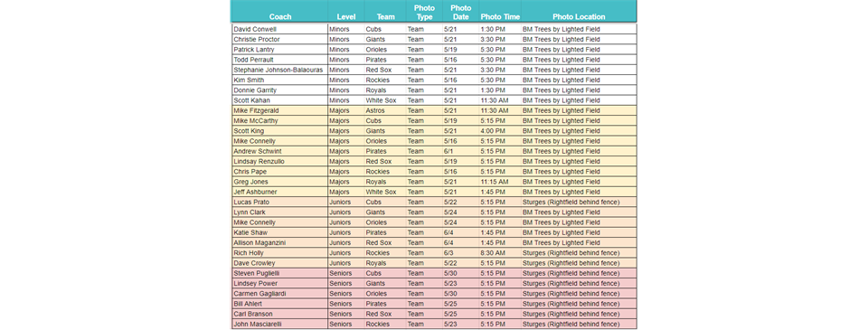Image resolution: width=868 pixels, height=330 pixels.
Task: Click the Photo Time column header
Action: (x=500, y=16)
